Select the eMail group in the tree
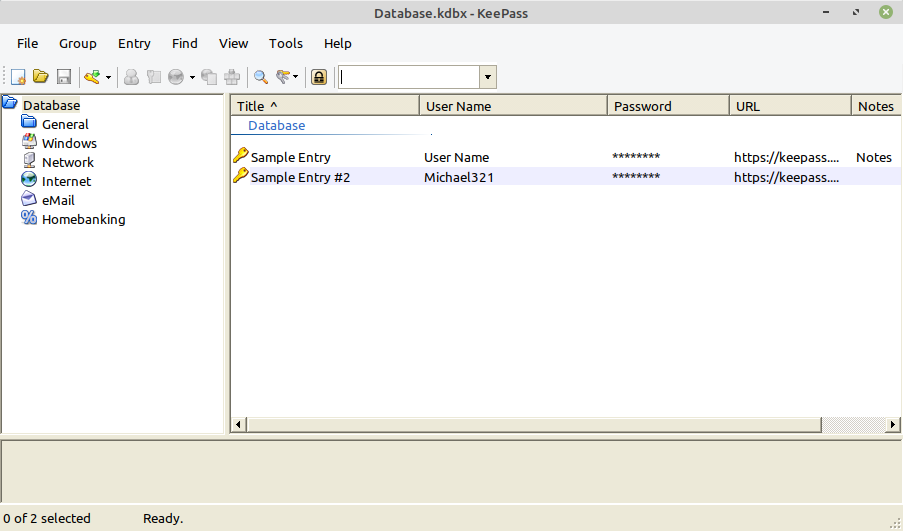The width and height of the screenshot is (903, 531). tap(58, 200)
